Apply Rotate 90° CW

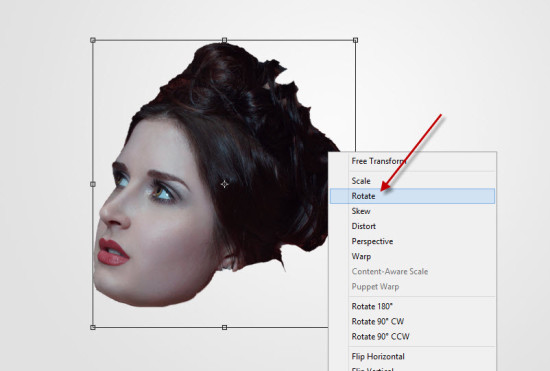[x=412, y=322]
